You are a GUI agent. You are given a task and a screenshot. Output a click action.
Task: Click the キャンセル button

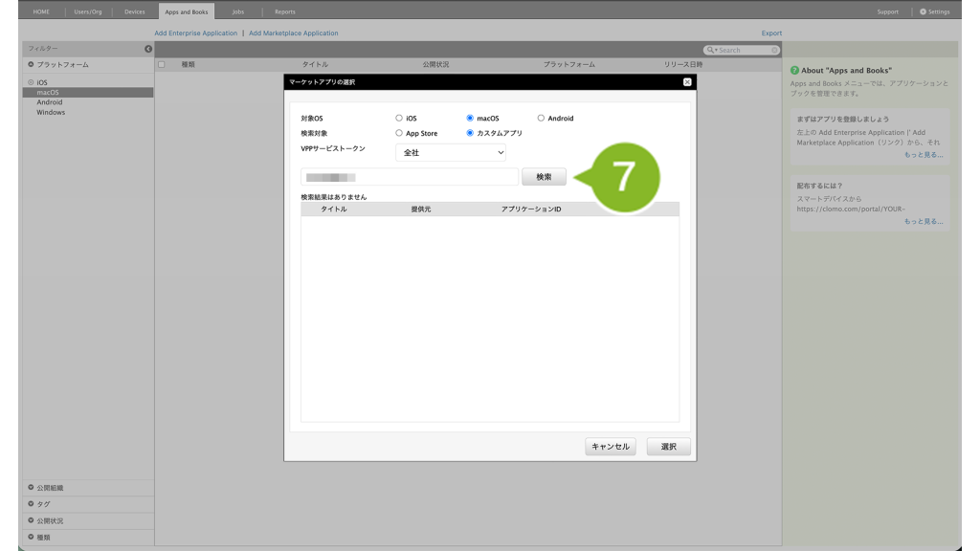point(611,447)
